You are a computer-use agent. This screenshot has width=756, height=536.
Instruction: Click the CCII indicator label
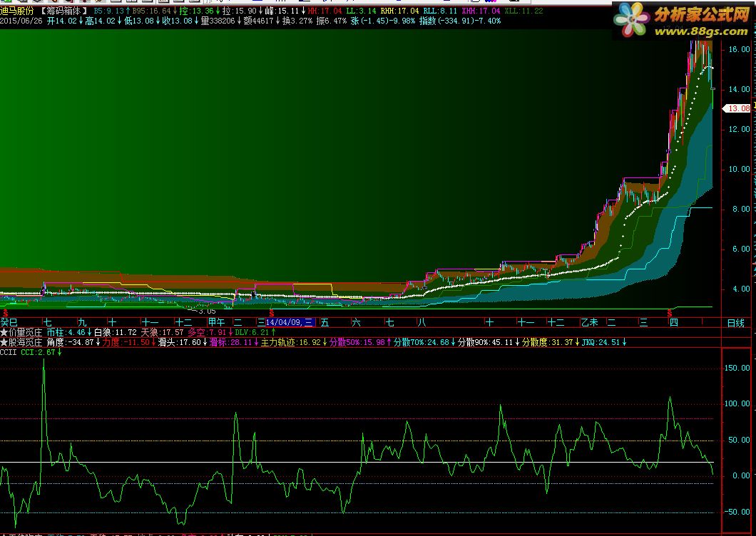coord(8,352)
